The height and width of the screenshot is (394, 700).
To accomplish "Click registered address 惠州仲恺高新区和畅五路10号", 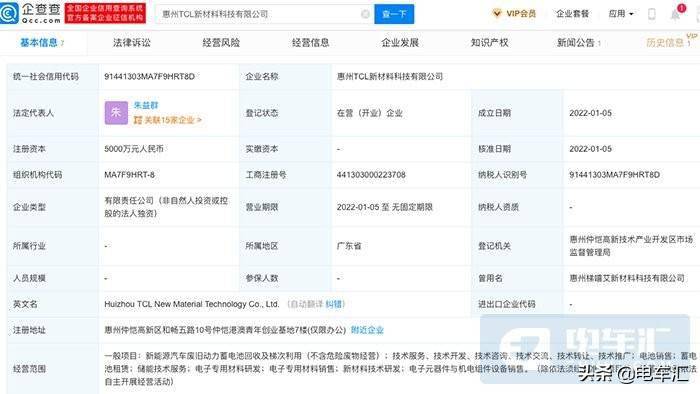I will 225,330.
